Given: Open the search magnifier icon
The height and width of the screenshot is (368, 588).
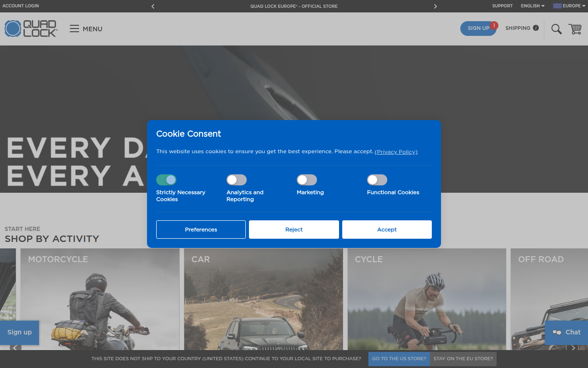Looking at the screenshot, I should pyautogui.click(x=556, y=29).
